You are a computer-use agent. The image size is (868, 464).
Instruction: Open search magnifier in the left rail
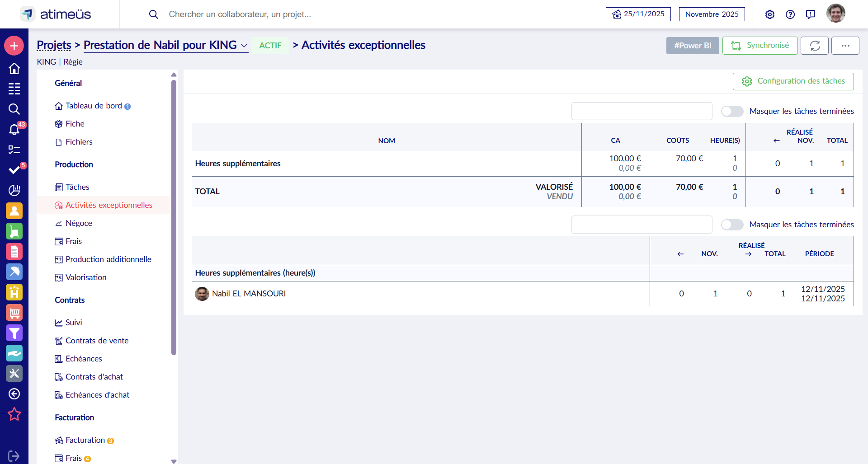(14, 109)
